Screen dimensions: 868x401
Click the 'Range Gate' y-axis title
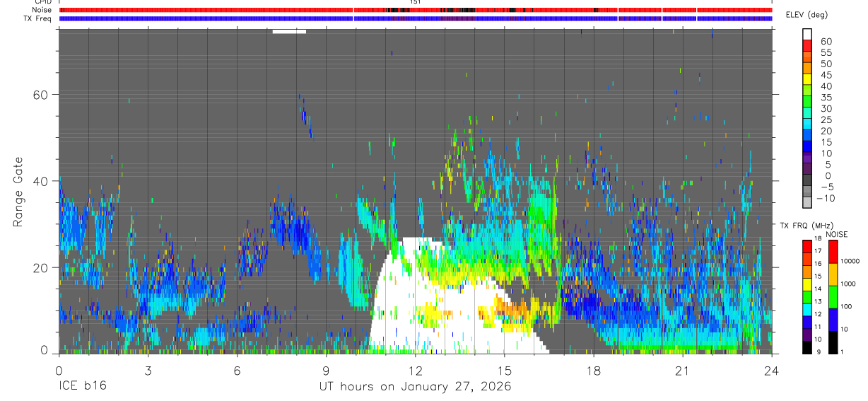click(19, 192)
